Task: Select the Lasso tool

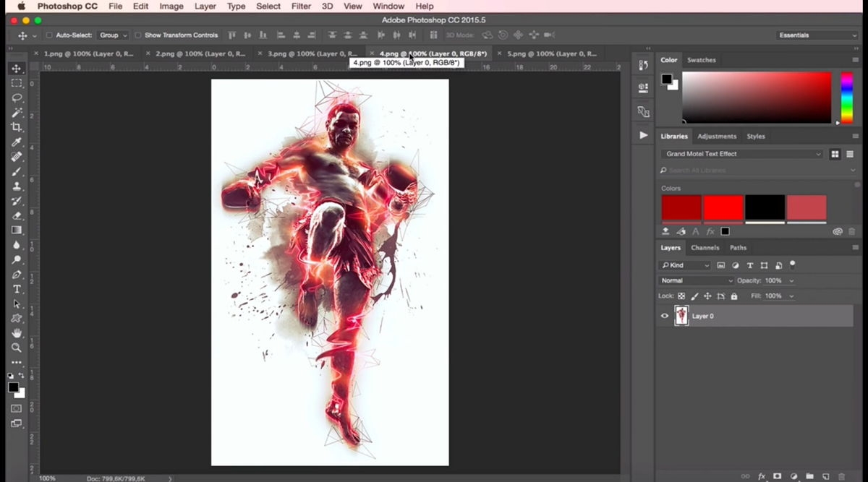Action: 16,98
